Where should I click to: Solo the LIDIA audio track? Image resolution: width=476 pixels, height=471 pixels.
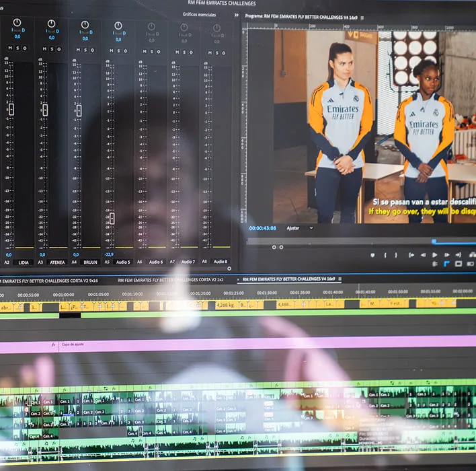point(17,48)
